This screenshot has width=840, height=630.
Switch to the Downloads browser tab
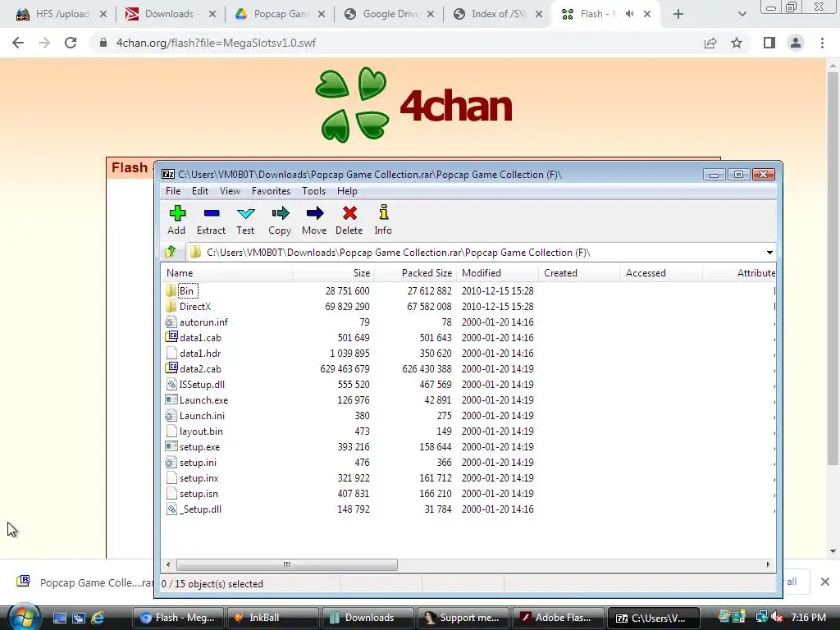click(x=169, y=14)
